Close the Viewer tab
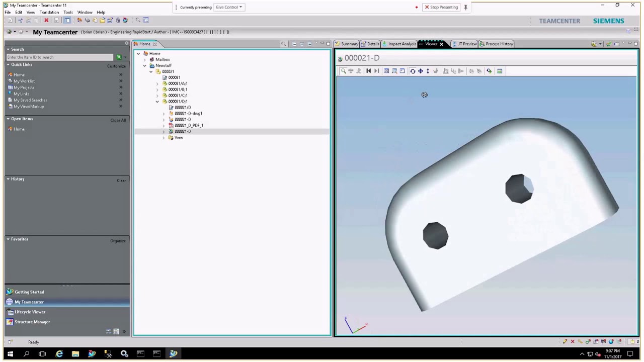 (441, 44)
